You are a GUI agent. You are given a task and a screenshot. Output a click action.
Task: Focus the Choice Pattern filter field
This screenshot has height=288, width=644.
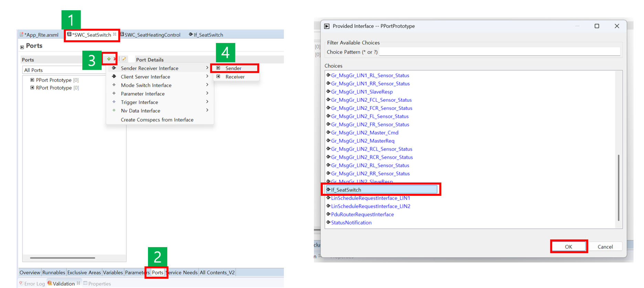click(499, 52)
